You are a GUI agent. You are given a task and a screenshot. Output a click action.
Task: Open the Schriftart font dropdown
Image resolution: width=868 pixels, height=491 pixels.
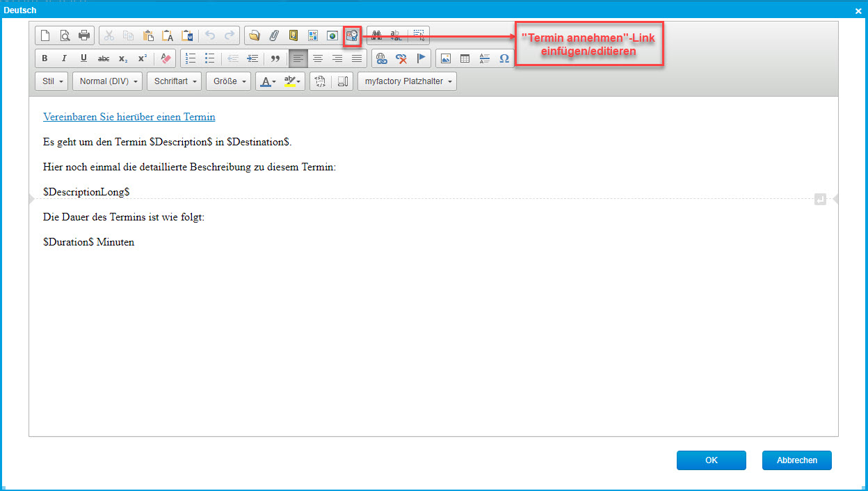(174, 81)
